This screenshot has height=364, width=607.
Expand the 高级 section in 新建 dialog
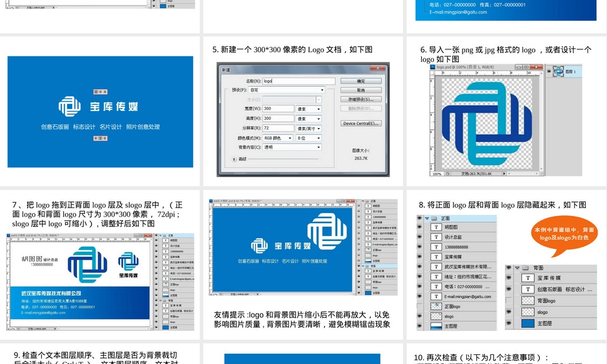pyautogui.click(x=234, y=159)
